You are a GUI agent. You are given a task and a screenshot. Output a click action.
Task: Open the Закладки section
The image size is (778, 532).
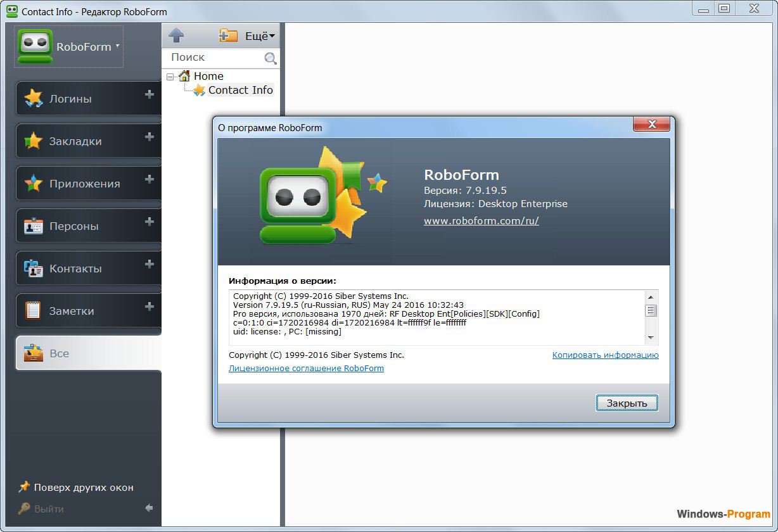[88, 141]
